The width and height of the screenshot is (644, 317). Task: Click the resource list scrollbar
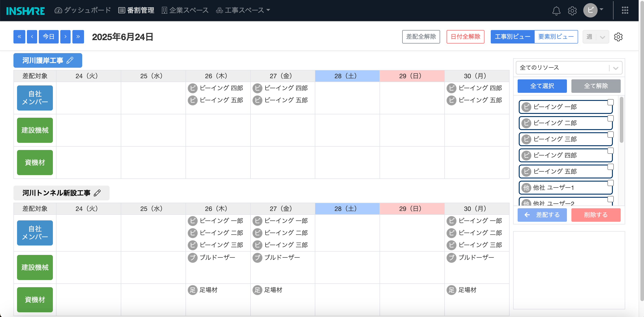click(622, 120)
